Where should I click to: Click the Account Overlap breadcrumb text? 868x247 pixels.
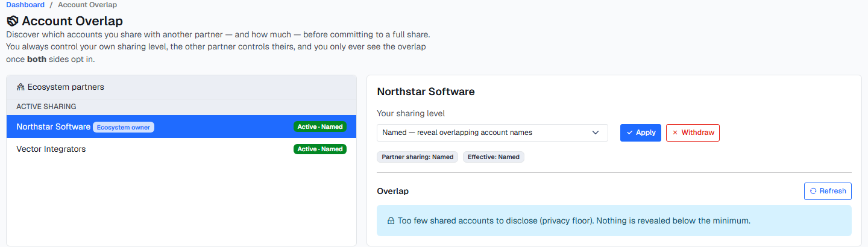pyautogui.click(x=87, y=5)
